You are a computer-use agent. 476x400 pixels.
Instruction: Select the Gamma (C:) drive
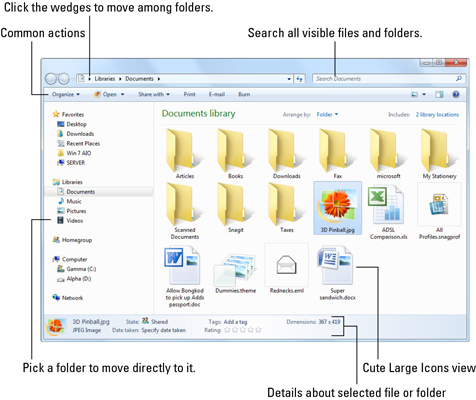(x=77, y=269)
